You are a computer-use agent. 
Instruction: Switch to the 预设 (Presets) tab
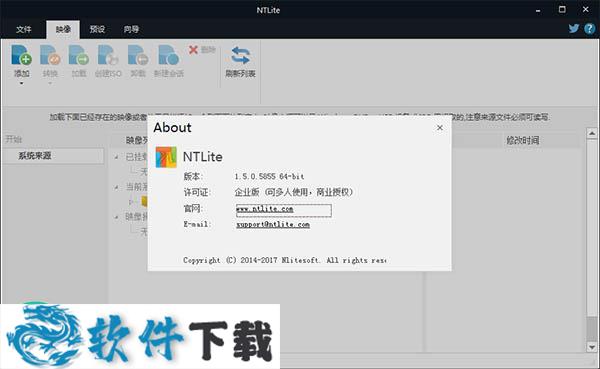[97, 29]
